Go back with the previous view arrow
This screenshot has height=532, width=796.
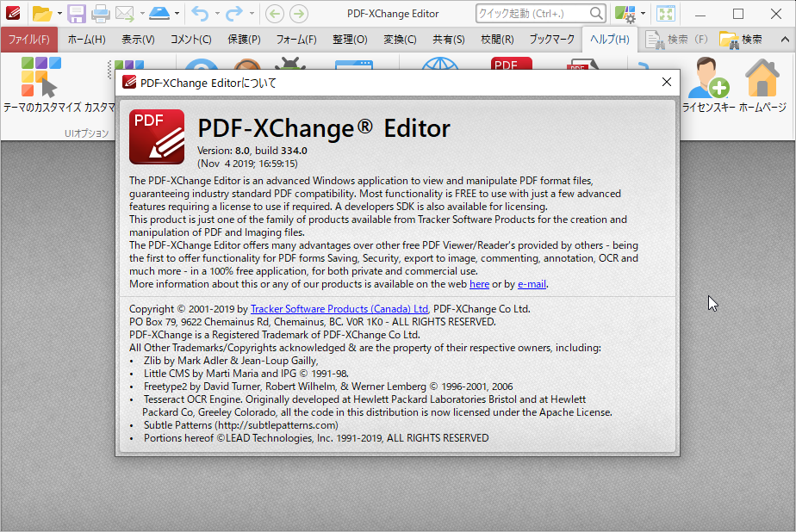pos(276,14)
